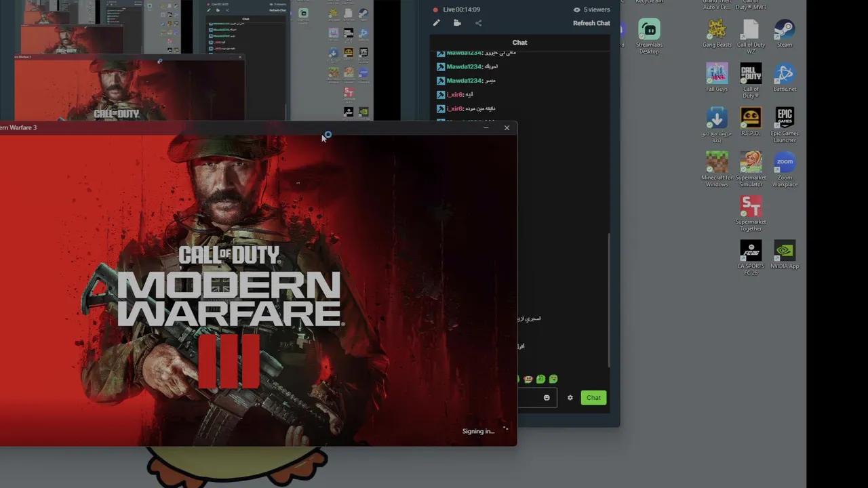This screenshot has height=488, width=868.
Task: Select the heart-eyes green emote in chat
Action: click(x=553, y=380)
